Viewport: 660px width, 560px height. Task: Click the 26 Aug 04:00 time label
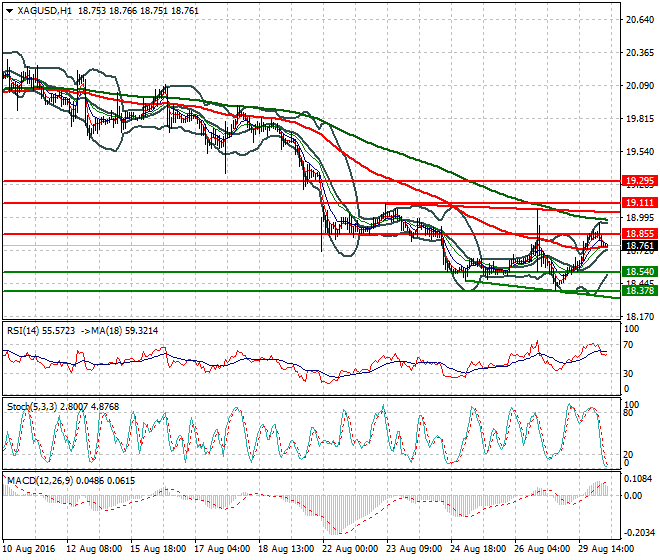[x=542, y=549]
